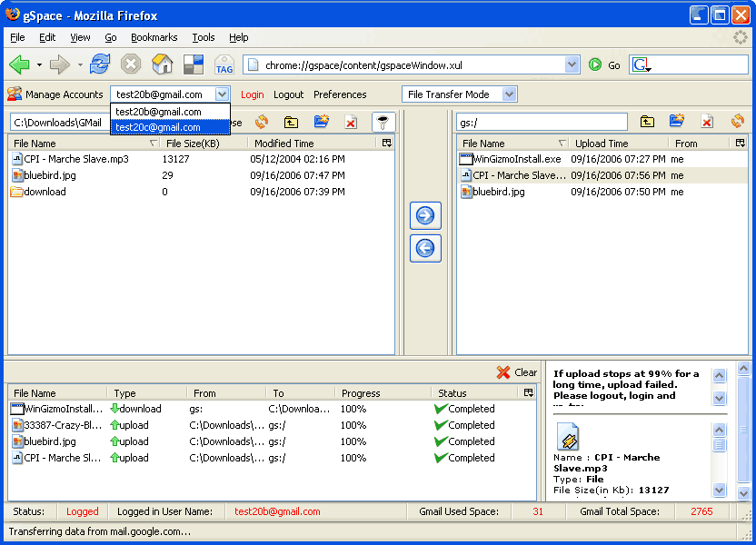This screenshot has height=545, width=756.
Task: Open the Back button history dropdown arrow
Action: [40, 65]
